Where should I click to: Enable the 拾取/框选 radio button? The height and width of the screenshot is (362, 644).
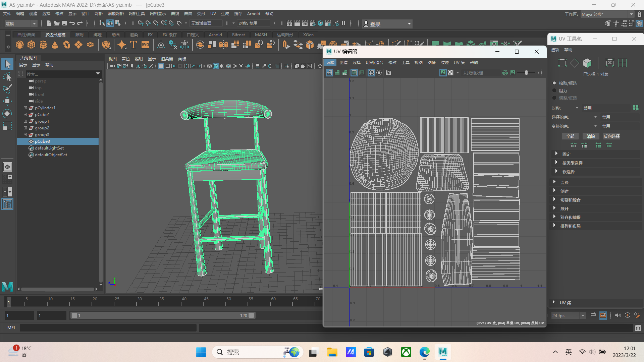pos(554,83)
